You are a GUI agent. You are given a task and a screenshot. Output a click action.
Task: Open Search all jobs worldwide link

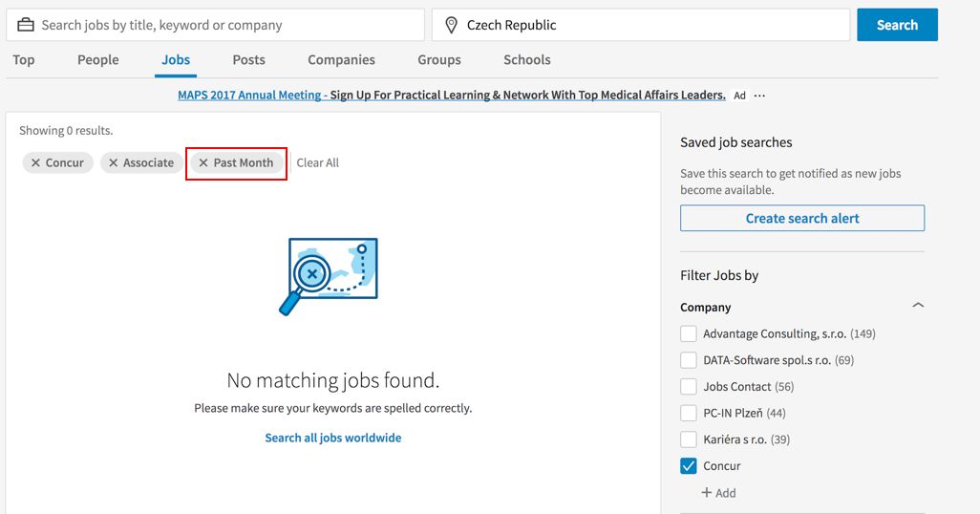333,438
